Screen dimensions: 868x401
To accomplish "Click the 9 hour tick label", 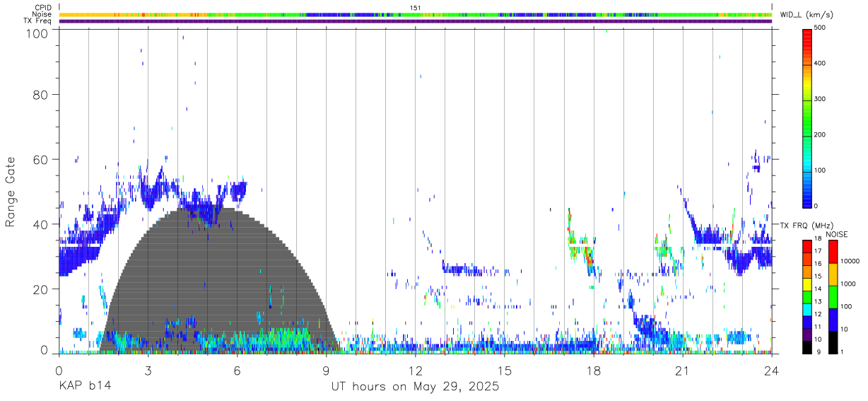I will (326, 370).
